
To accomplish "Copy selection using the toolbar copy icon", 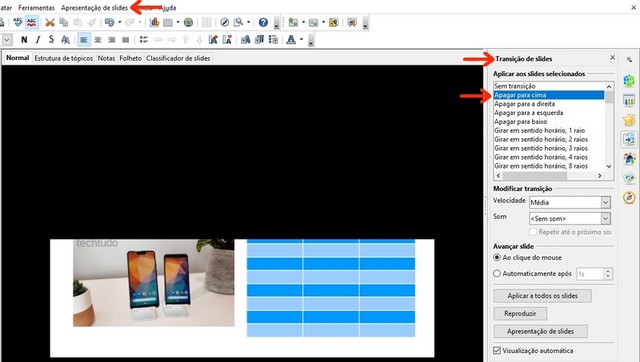I will (x=64, y=22).
